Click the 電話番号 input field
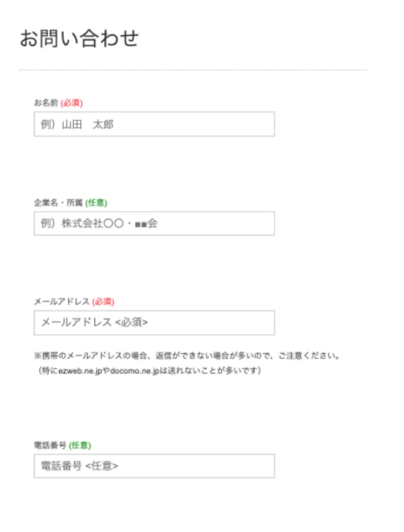This screenshot has height=532, width=404. [x=154, y=466]
